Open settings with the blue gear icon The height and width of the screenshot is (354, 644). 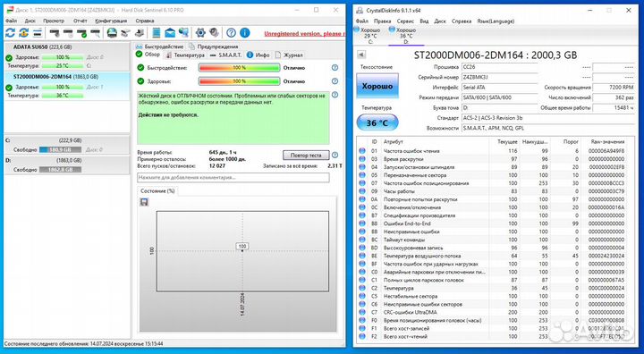(x=200, y=33)
